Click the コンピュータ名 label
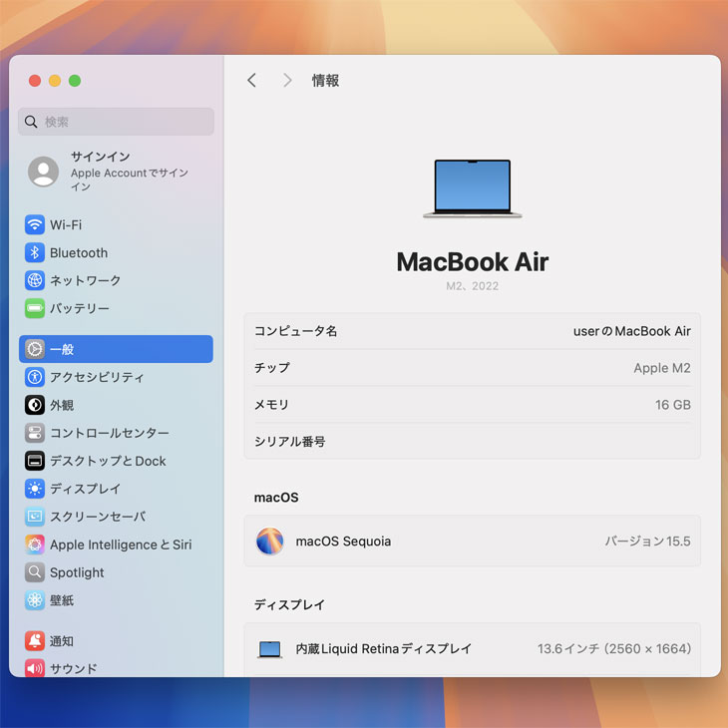This screenshot has width=728, height=728. 296,331
